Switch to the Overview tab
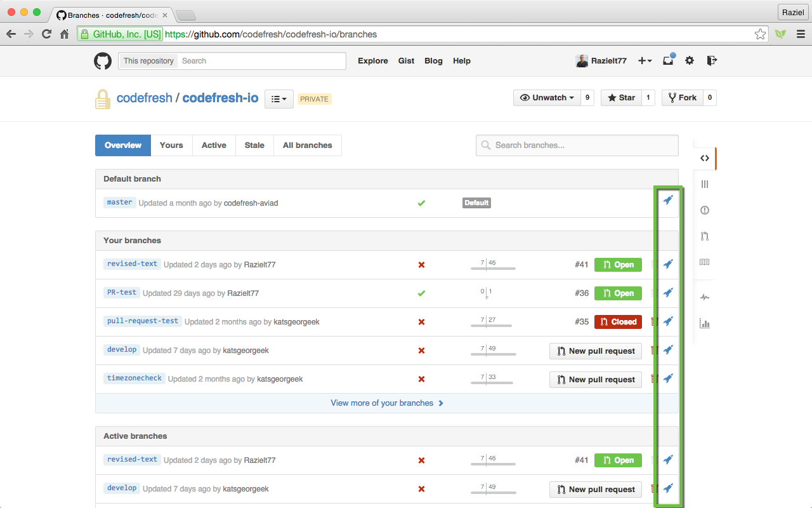This screenshot has height=508, width=812. click(123, 145)
